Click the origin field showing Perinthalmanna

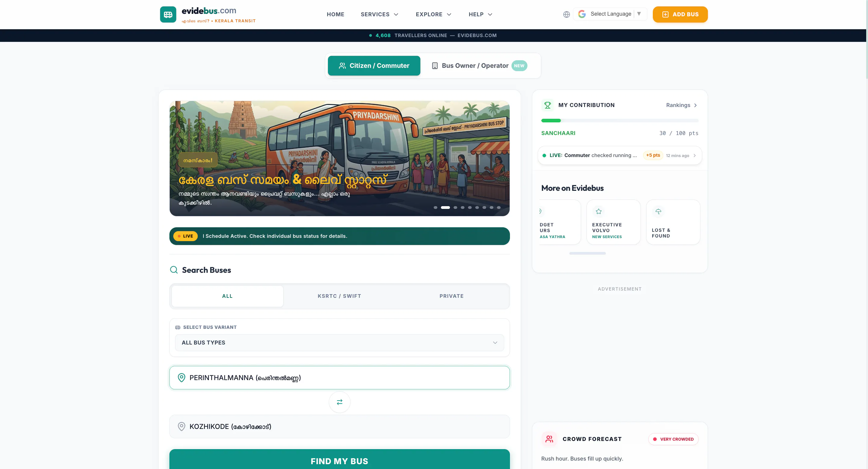click(339, 378)
